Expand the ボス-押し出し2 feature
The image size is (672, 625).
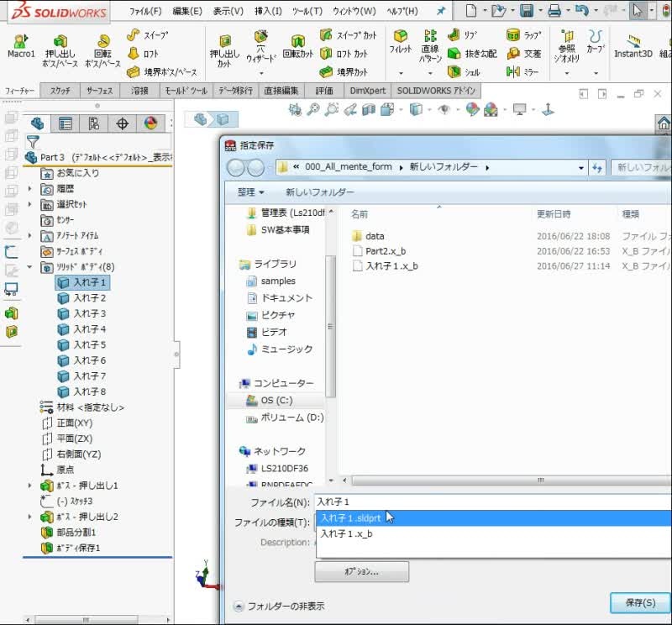29,517
